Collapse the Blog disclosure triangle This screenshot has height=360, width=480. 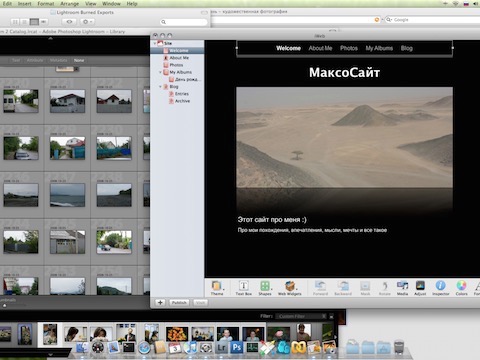[160, 87]
